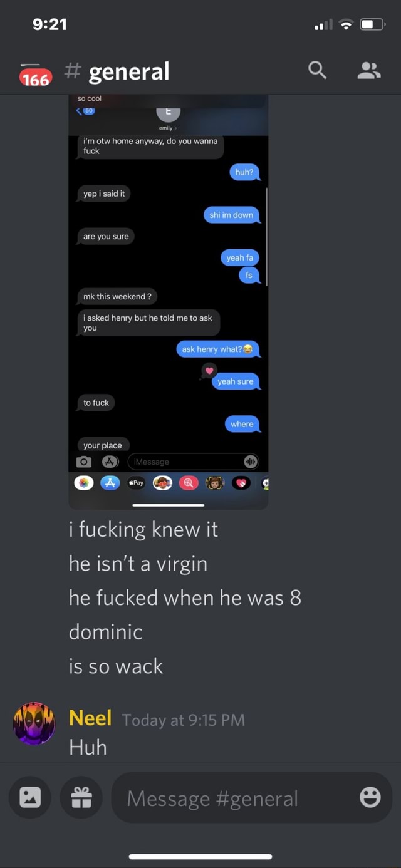Tap the App Store icon beside iMessage field
This screenshot has height=868, width=401.
[x=110, y=462]
